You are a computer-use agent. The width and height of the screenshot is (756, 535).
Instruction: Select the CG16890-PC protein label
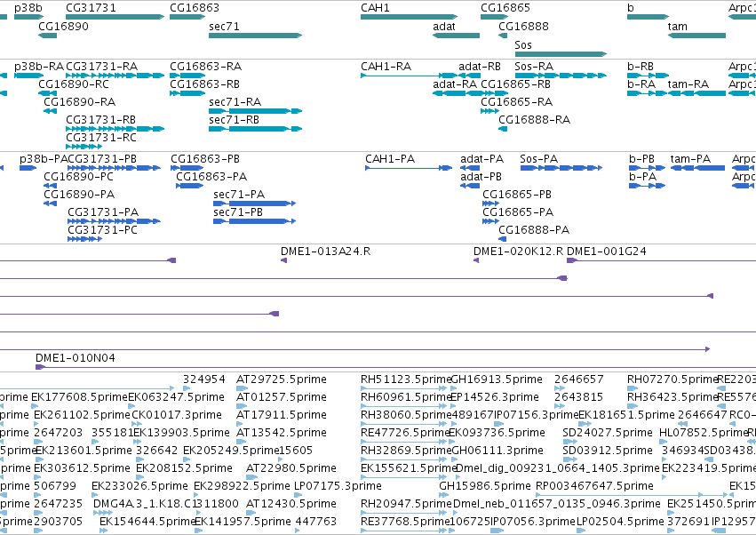click(78, 177)
